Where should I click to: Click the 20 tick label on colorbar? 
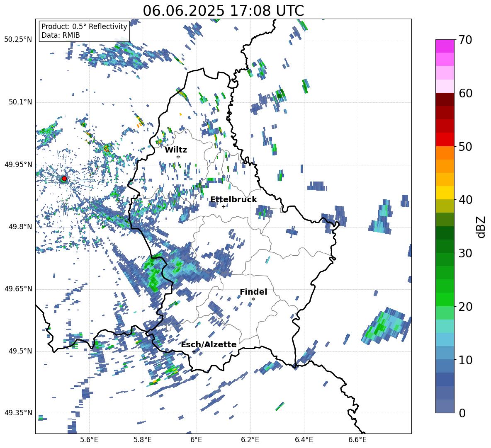click(x=465, y=306)
